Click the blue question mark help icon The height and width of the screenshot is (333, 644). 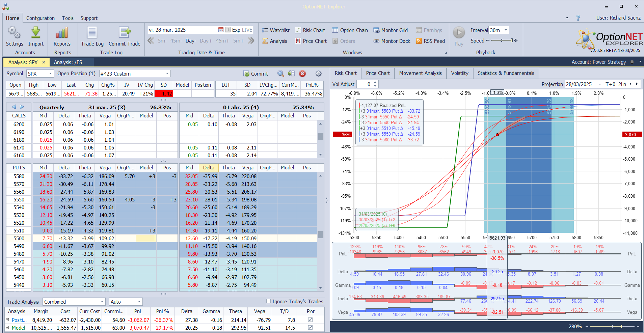click(578, 18)
